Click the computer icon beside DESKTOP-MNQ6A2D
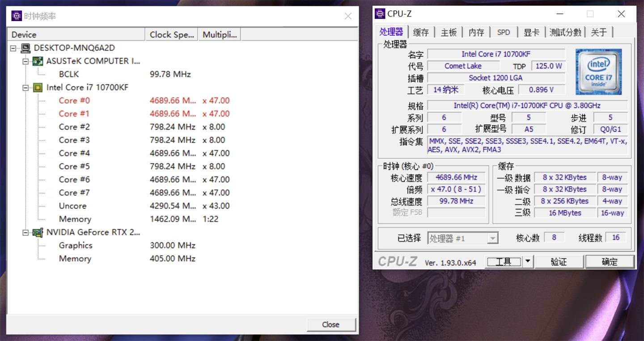The width and height of the screenshot is (644, 341). [x=25, y=48]
